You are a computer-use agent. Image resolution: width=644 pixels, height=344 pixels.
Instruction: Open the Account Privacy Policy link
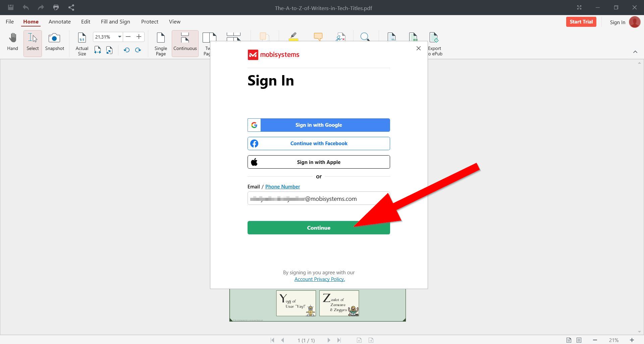coord(319,279)
